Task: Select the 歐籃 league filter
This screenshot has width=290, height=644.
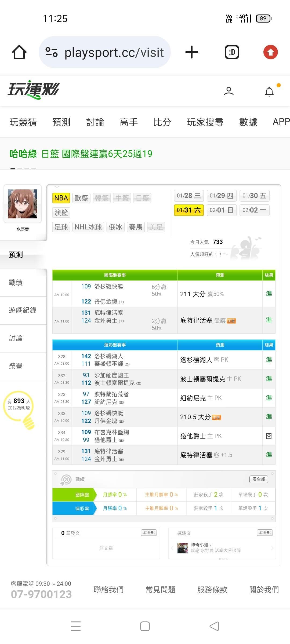Action: (x=81, y=198)
